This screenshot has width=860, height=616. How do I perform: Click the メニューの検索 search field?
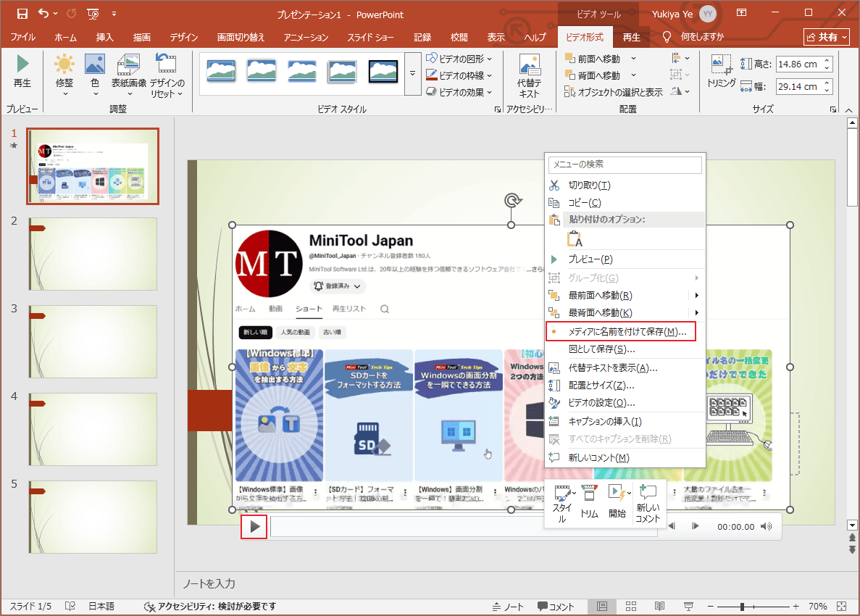click(x=625, y=165)
